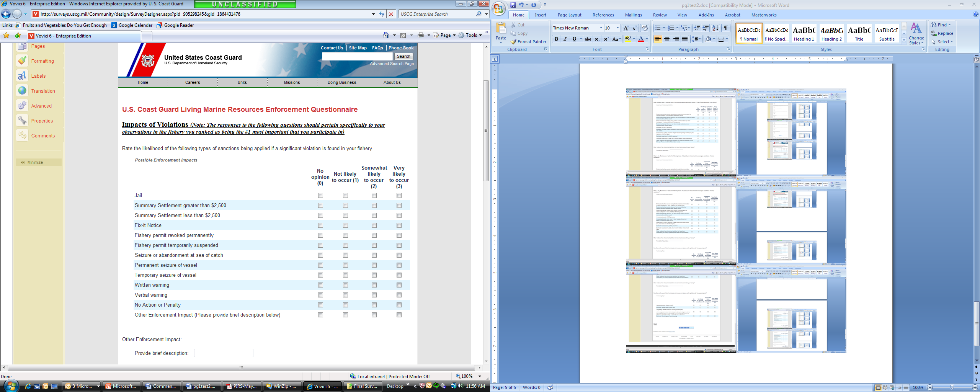The image size is (980, 392).
Task: Expand the font size dropdown showing 10
Action: [x=617, y=28]
